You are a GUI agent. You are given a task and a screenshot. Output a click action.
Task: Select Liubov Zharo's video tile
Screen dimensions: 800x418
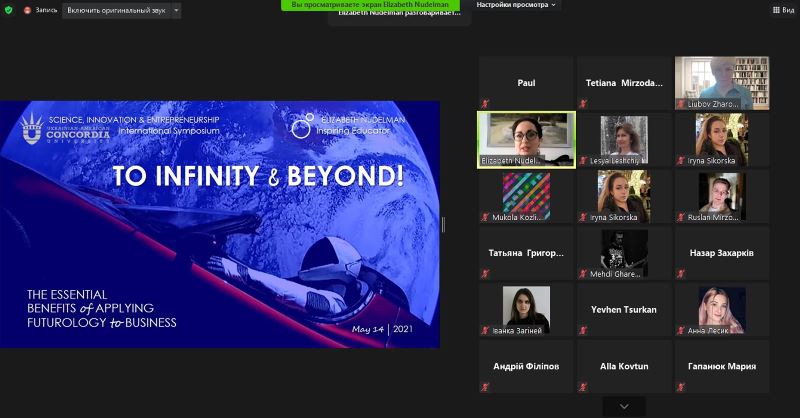(722, 83)
